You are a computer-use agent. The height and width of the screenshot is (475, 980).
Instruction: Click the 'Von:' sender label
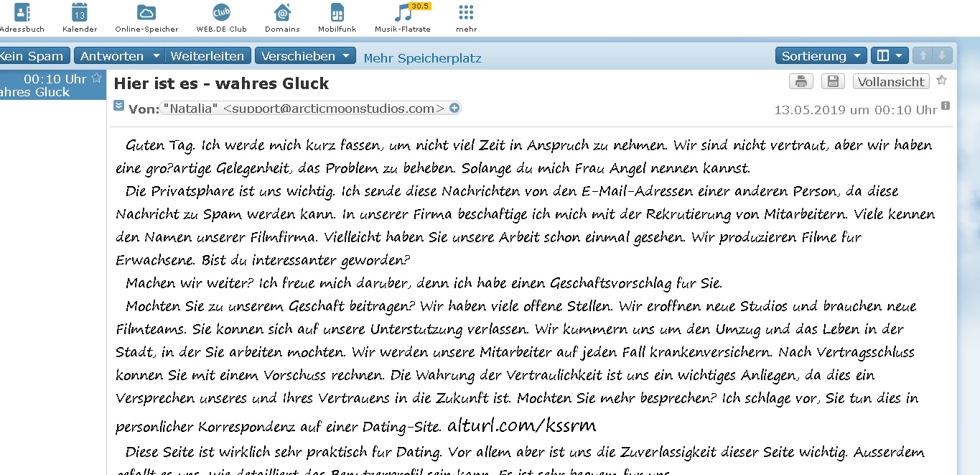pyautogui.click(x=144, y=109)
